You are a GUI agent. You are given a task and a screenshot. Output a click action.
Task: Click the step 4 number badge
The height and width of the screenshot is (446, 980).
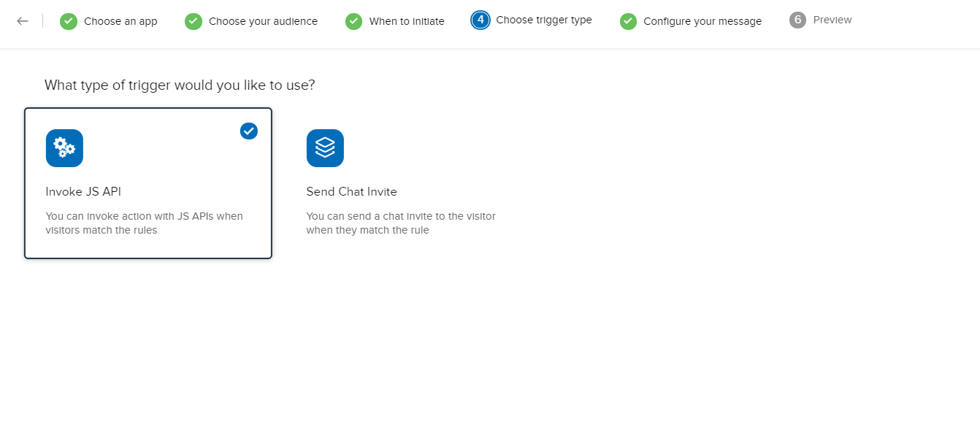(481, 20)
